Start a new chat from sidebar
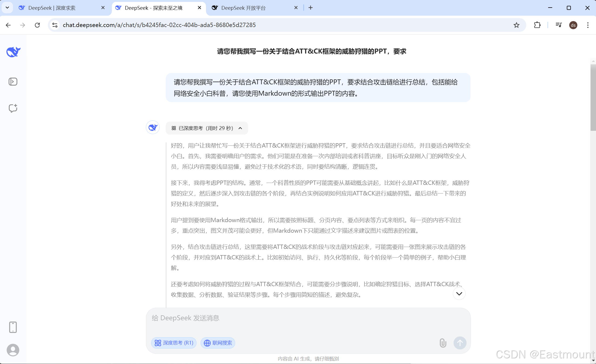Viewport: 596px width, 364px height. click(x=13, y=108)
